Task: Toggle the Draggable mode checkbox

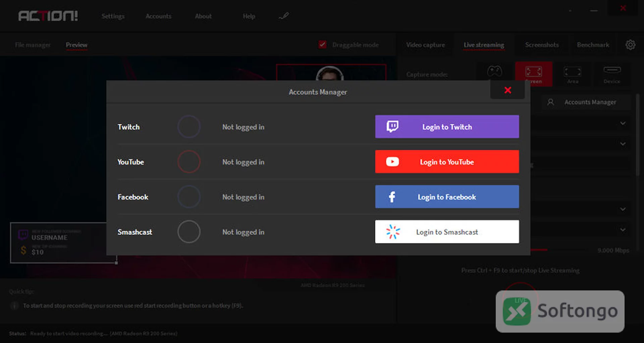Action: (322, 45)
